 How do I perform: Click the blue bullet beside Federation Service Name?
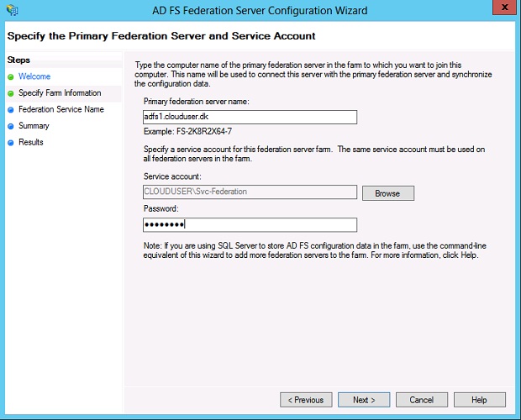pos(11,110)
